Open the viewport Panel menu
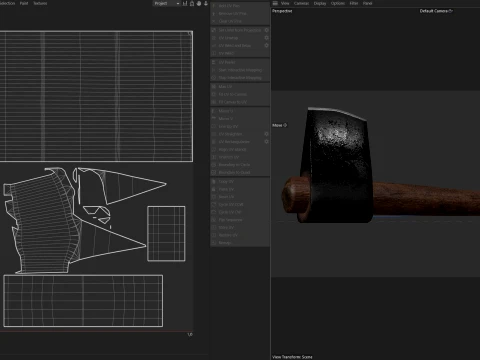The height and width of the screenshot is (360, 480). 367,3
